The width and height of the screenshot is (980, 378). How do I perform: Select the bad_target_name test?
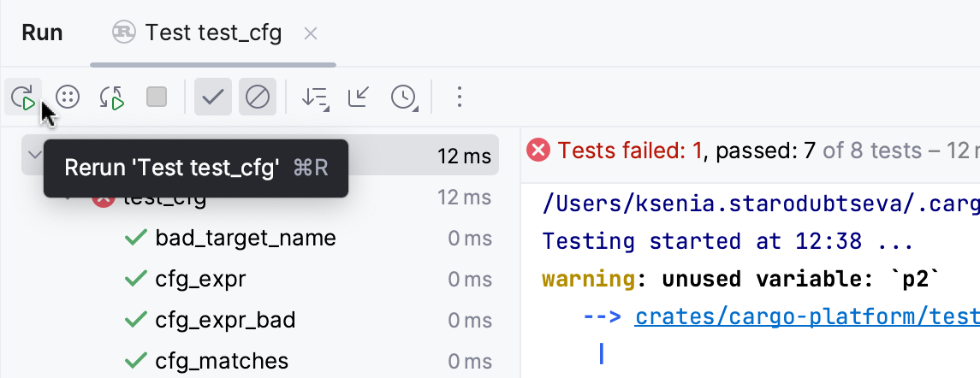(x=245, y=238)
